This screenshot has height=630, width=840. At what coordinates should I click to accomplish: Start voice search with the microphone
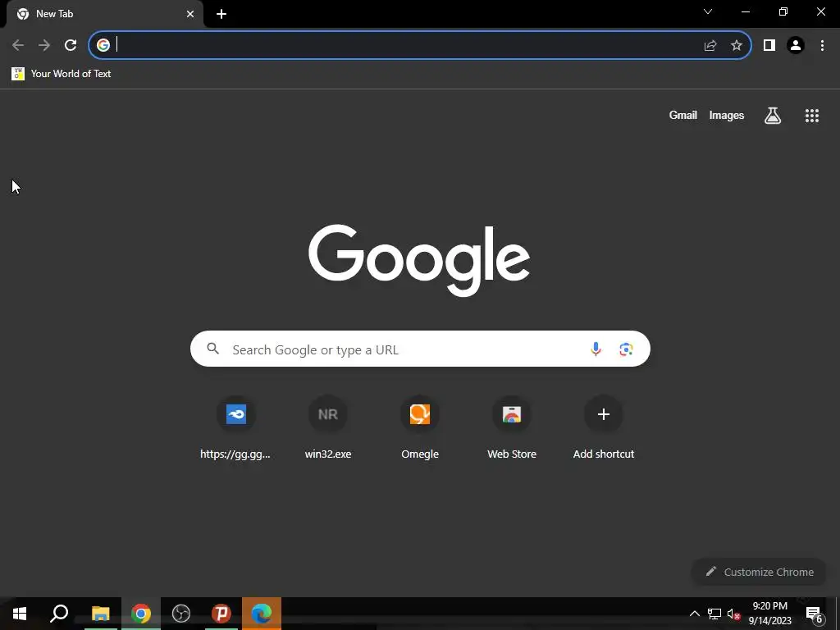pyautogui.click(x=596, y=349)
